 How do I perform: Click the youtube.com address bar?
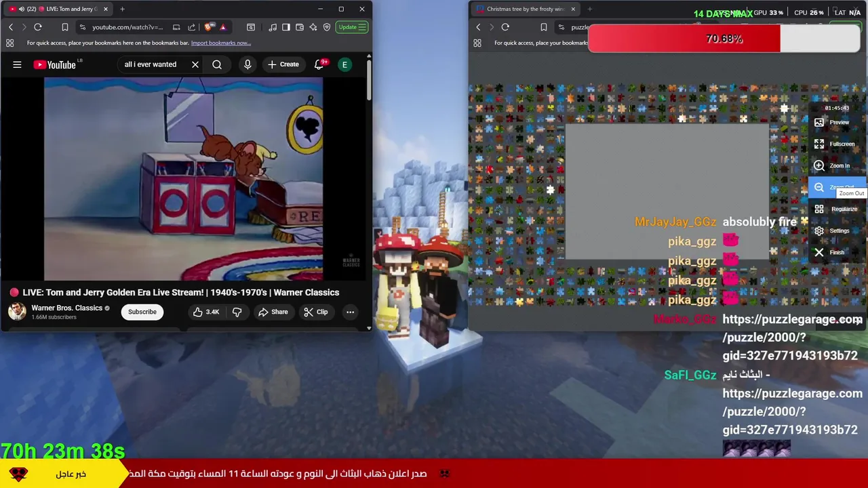tap(127, 27)
